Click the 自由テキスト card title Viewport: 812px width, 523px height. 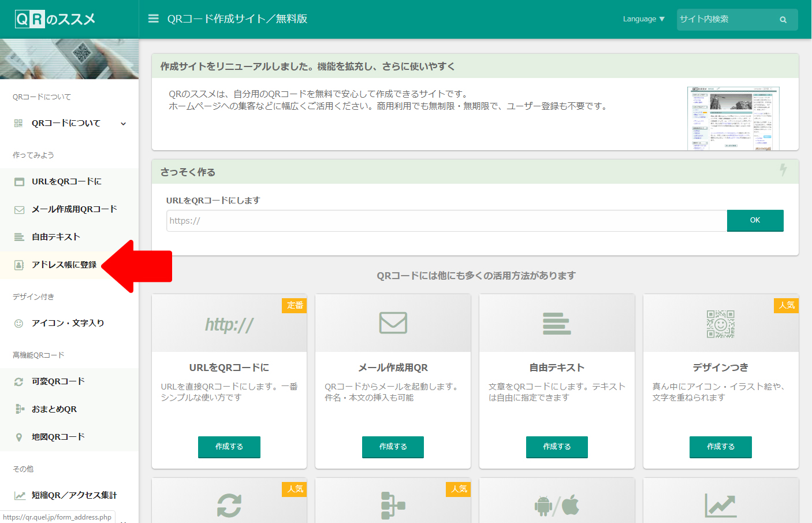pos(557,368)
